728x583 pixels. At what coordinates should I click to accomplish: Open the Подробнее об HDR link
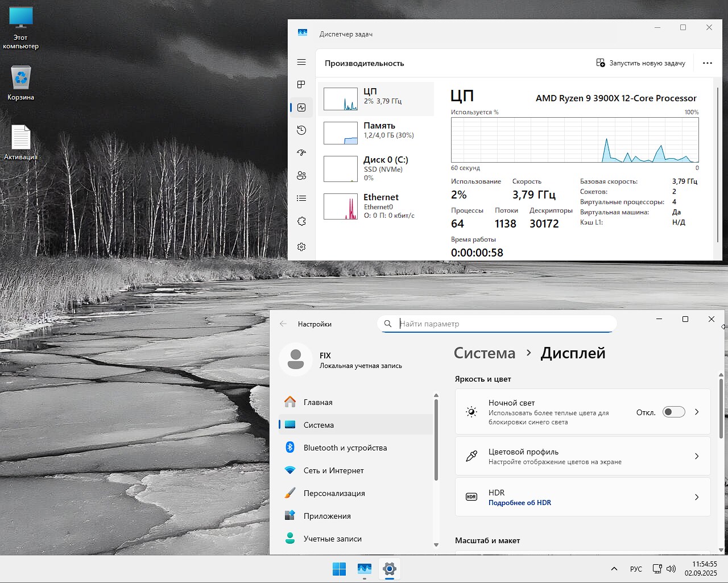[x=520, y=503]
